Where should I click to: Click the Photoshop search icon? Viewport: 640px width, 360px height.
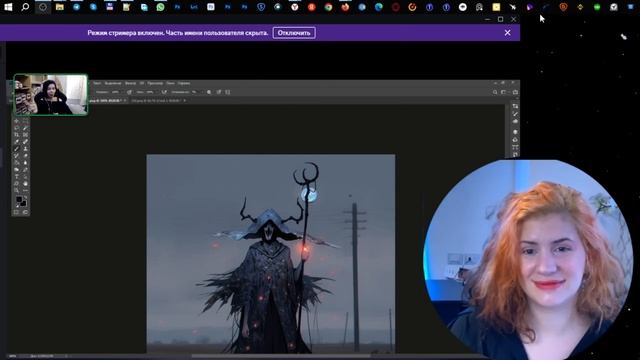pyautogui.click(x=495, y=92)
